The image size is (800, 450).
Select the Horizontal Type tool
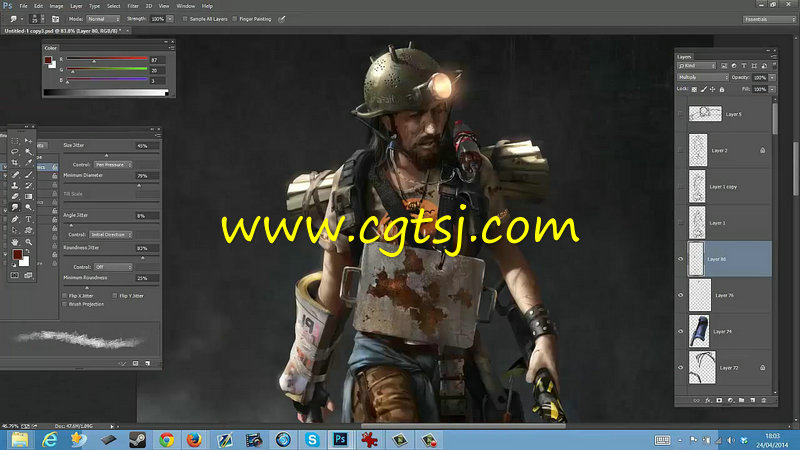click(29, 219)
